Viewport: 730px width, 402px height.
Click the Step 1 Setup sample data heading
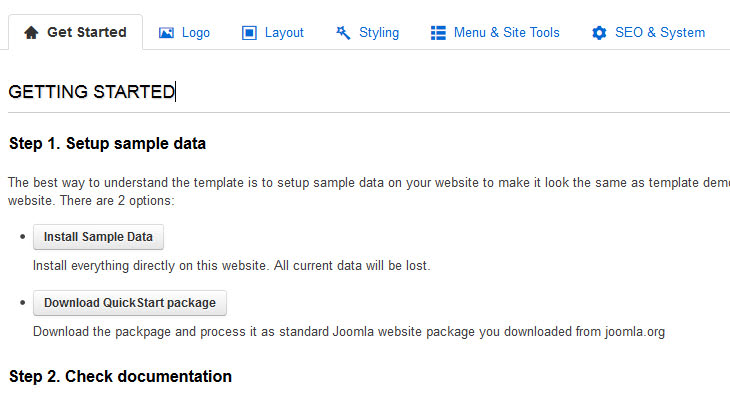click(107, 144)
